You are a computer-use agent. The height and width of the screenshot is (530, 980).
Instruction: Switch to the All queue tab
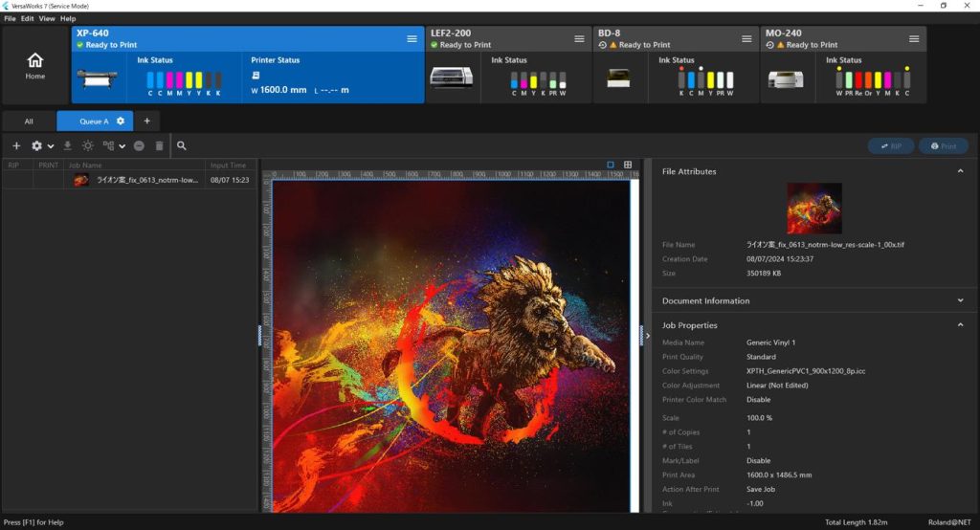click(29, 121)
